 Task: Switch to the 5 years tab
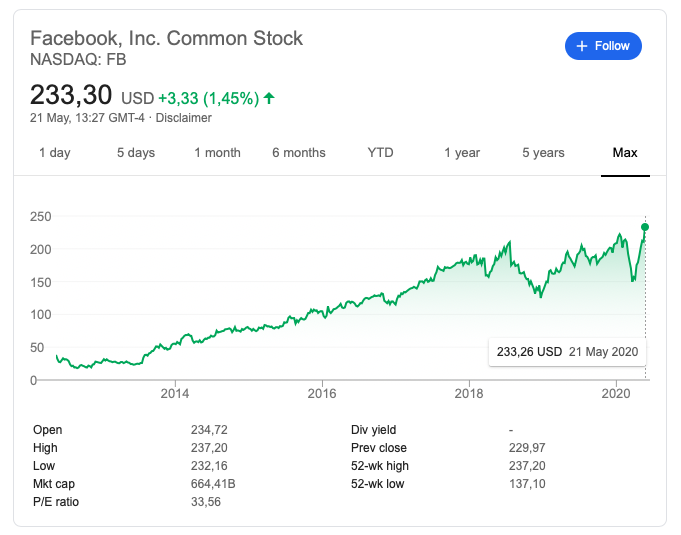click(543, 153)
